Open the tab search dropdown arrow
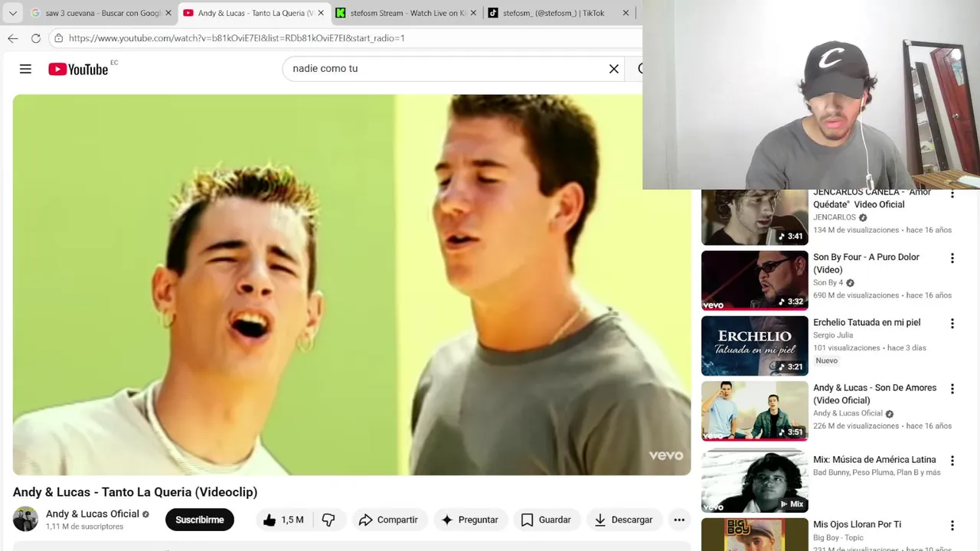Image resolution: width=980 pixels, height=551 pixels. pos(12,13)
